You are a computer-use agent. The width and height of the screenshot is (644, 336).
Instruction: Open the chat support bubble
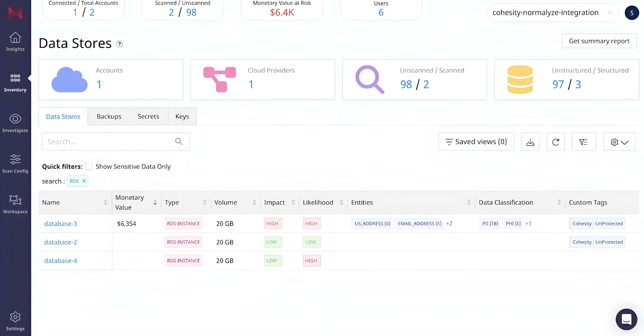pos(626,319)
